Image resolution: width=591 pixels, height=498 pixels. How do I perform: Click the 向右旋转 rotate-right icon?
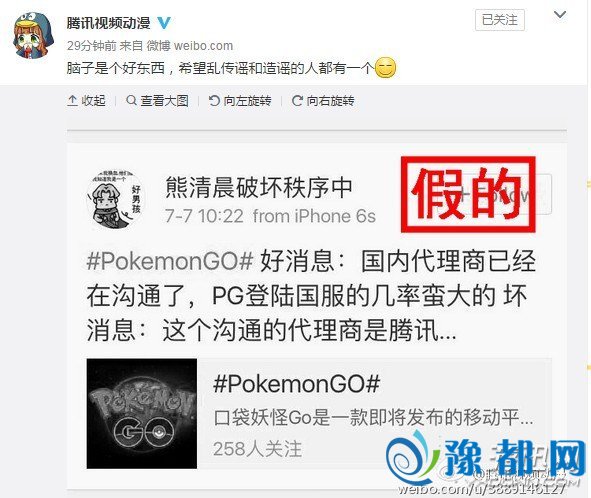297,101
